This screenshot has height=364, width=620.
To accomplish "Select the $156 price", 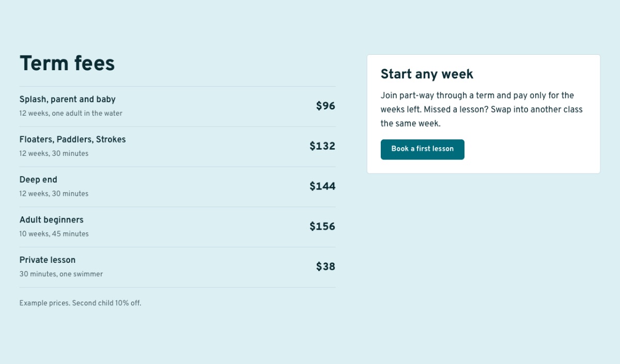I will (322, 226).
